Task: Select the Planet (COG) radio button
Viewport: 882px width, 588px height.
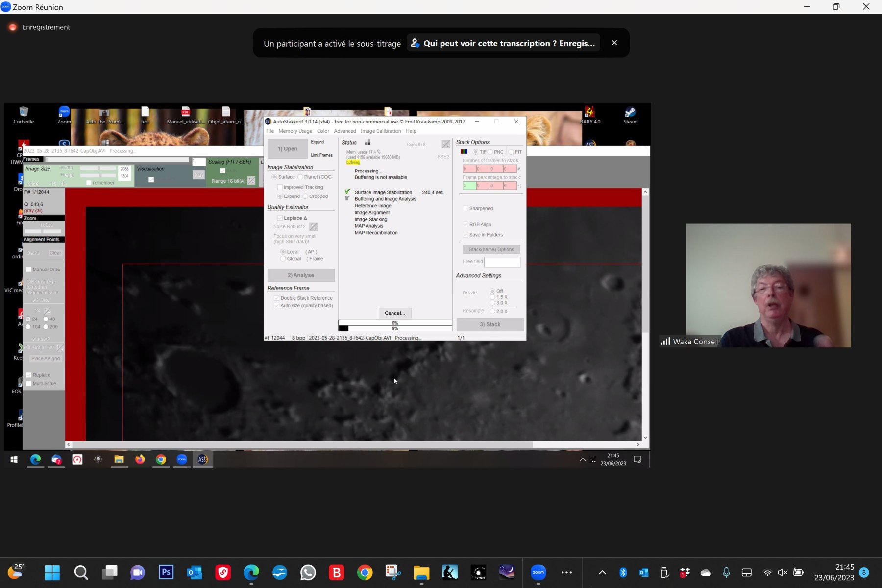Action: coord(300,177)
